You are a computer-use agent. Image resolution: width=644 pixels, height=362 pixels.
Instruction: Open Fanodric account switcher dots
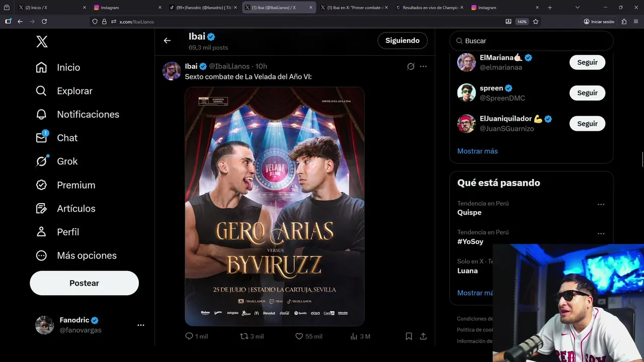coord(141,325)
